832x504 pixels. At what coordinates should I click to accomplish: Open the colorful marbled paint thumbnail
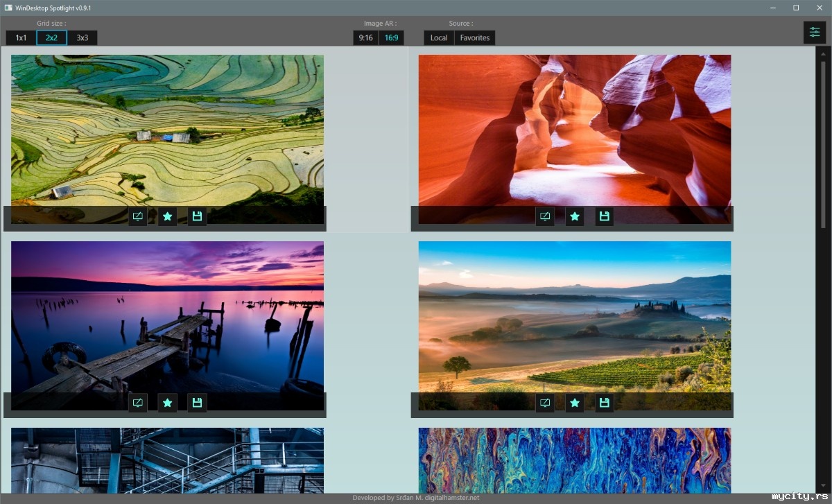[575, 460]
